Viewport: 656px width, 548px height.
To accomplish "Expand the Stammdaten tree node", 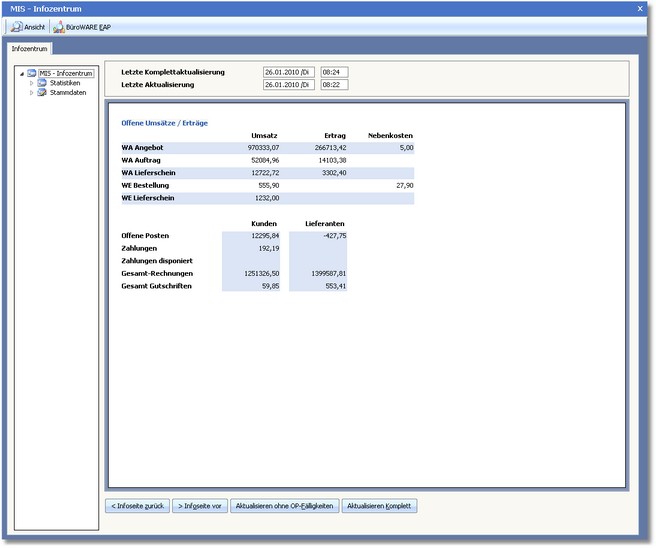I will click(31, 92).
